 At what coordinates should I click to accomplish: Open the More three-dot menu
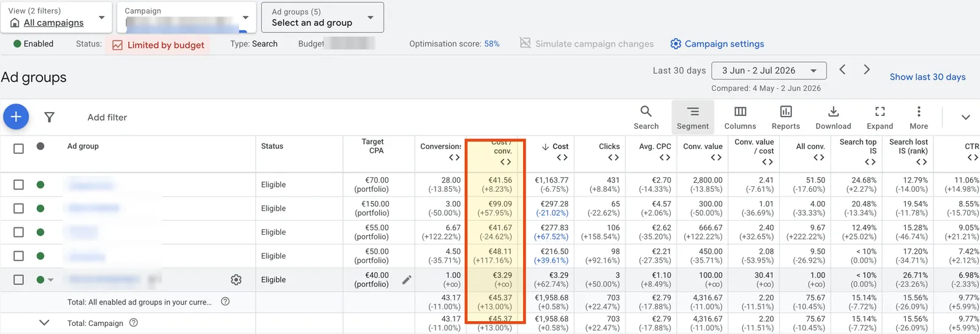(x=919, y=117)
